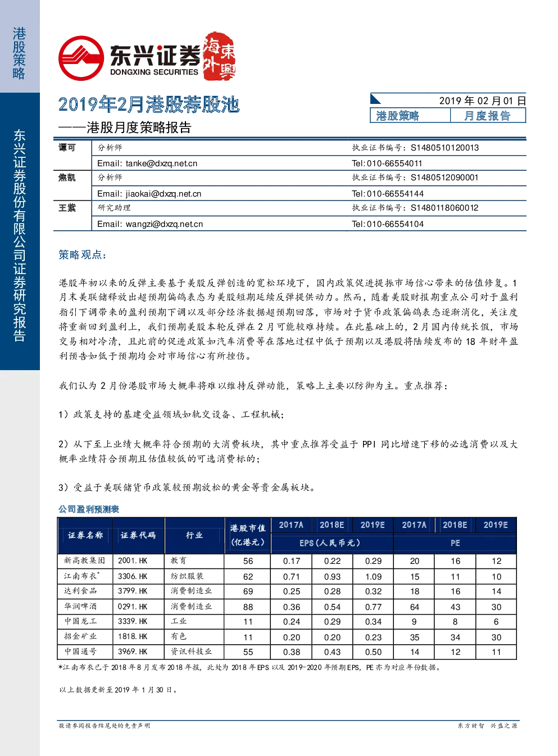
Task: Click the PE header cell
Action: tap(455, 543)
